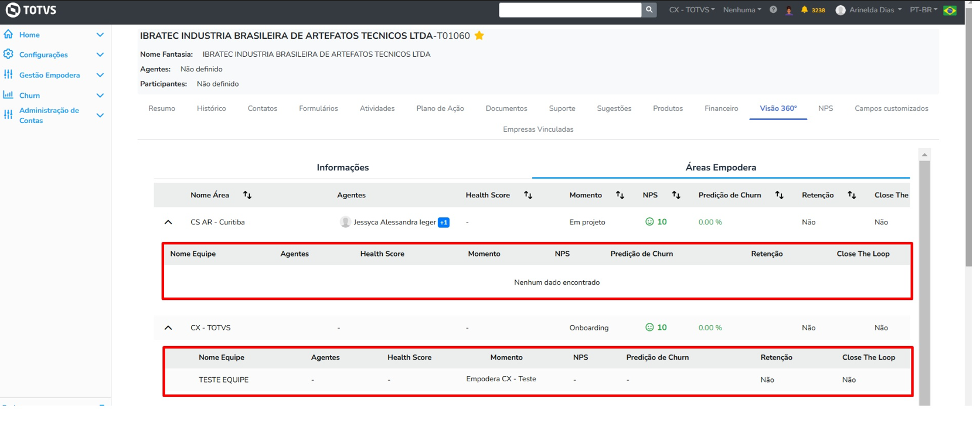Open the CX - TOTVS dropdown in top bar
This screenshot has height=444, width=980.
(692, 10)
